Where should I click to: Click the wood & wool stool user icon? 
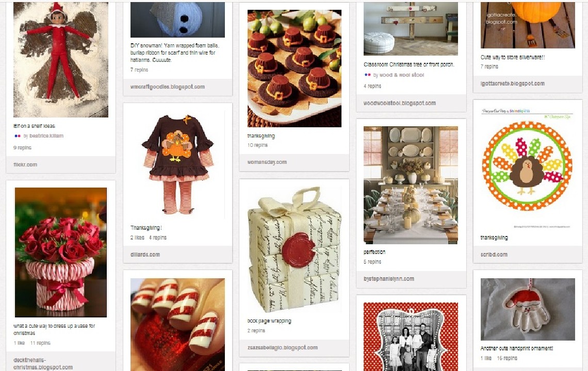click(367, 75)
